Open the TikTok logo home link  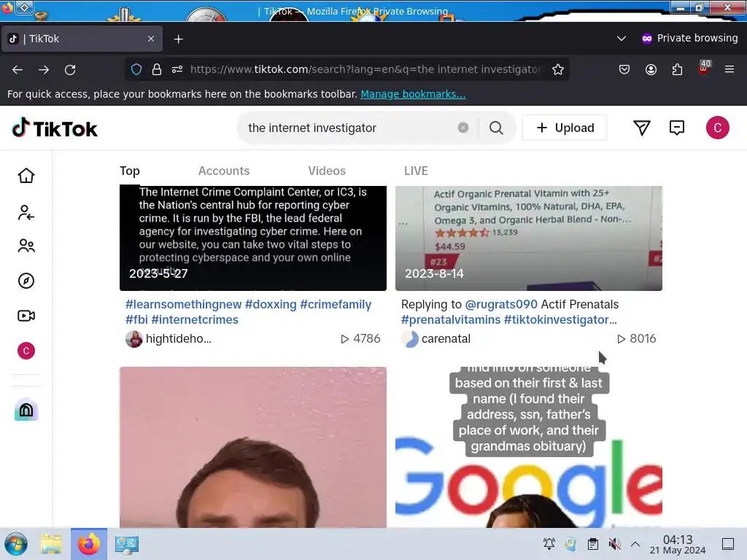(x=54, y=128)
